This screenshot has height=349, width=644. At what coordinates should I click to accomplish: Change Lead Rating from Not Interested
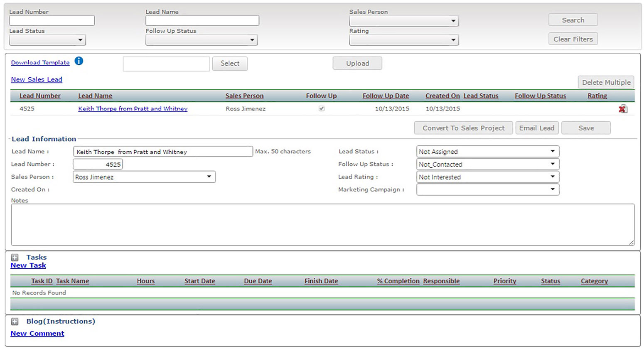pos(487,177)
